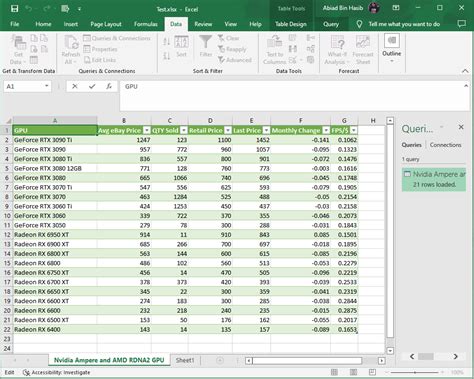The image size is (474, 379).
Task: Click vertical scrollbar down arrow
Action: pyautogui.click(x=390, y=350)
